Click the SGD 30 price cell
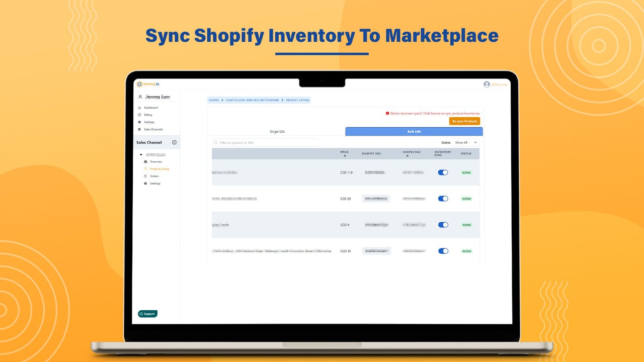The height and width of the screenshot is (362, 644). [345, 251]
